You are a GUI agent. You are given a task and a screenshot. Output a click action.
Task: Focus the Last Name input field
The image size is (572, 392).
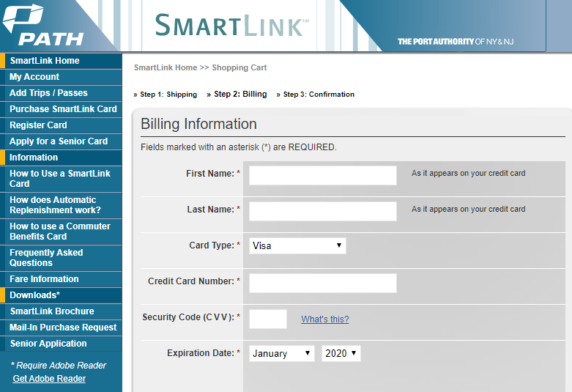click(x=323, y=211)
